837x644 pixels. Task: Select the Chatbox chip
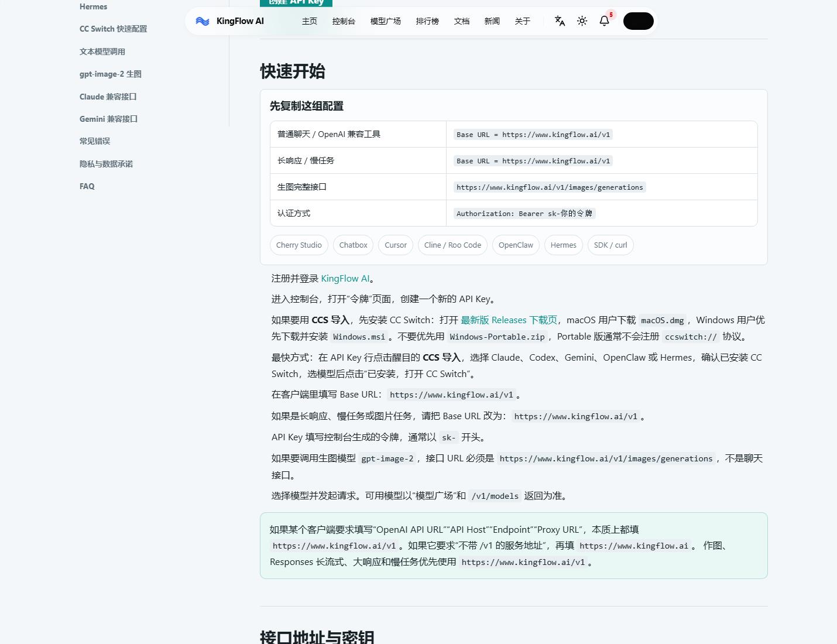point(354,245)
